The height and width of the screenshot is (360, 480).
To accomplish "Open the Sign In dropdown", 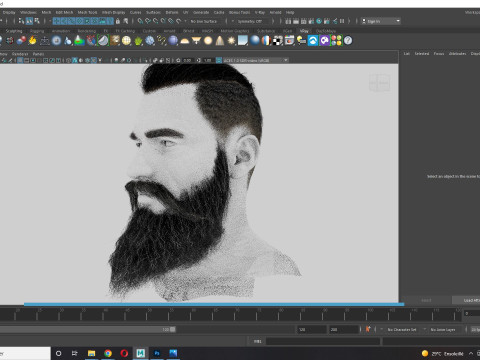I will (x=381, y=21).
